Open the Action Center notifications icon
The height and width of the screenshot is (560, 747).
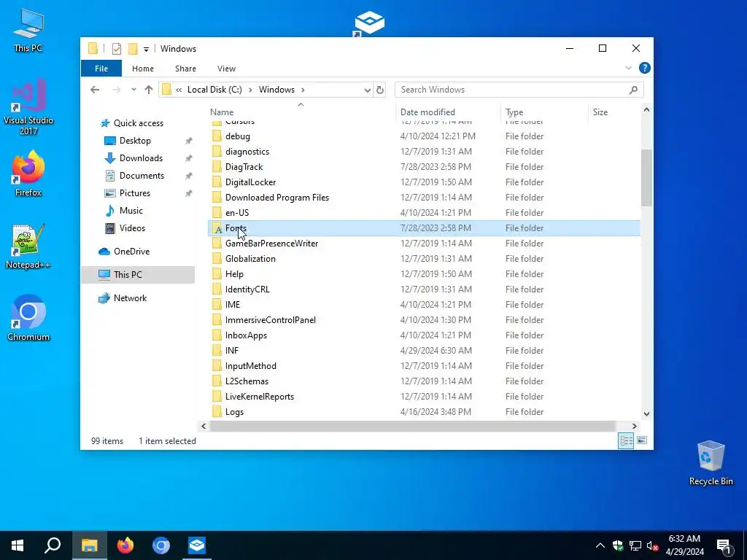724,546
